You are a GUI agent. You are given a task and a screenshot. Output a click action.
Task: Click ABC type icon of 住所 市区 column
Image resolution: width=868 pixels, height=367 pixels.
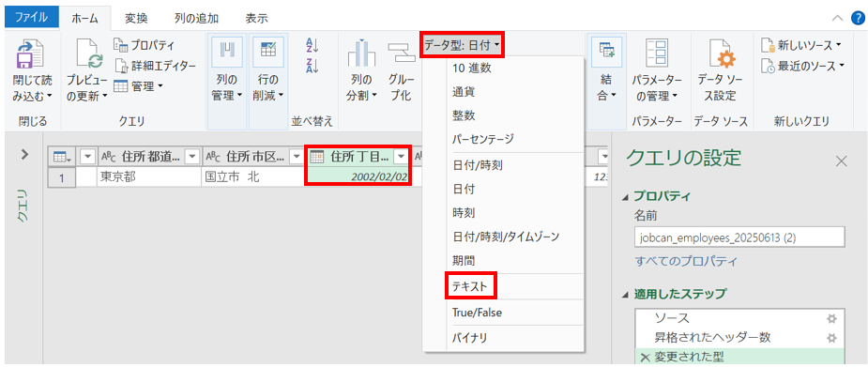click(212, 158)
